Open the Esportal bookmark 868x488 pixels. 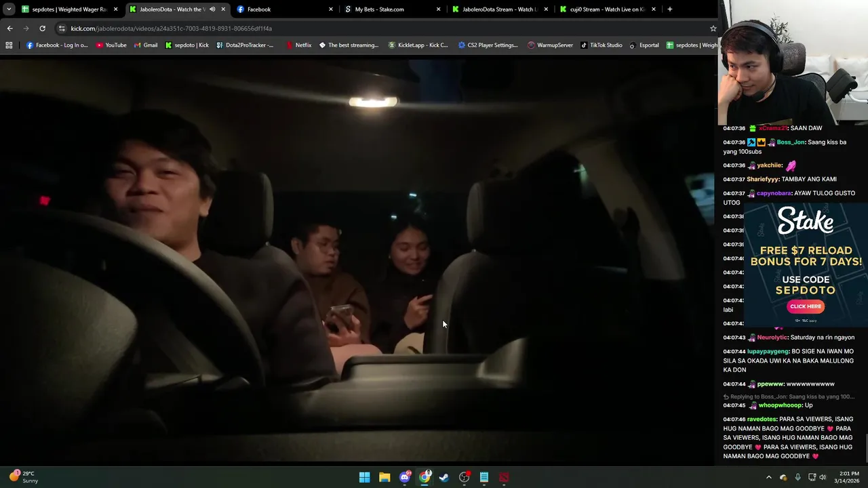tap(644, 45)
